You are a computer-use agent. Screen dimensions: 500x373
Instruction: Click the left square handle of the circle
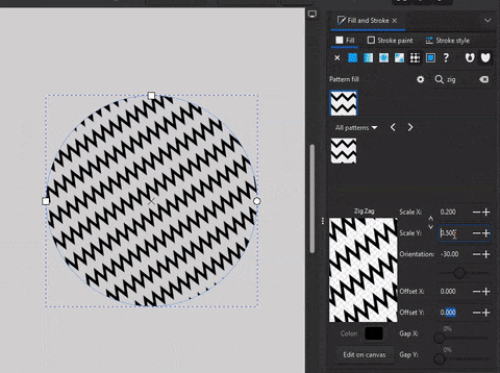click(46, 201)
